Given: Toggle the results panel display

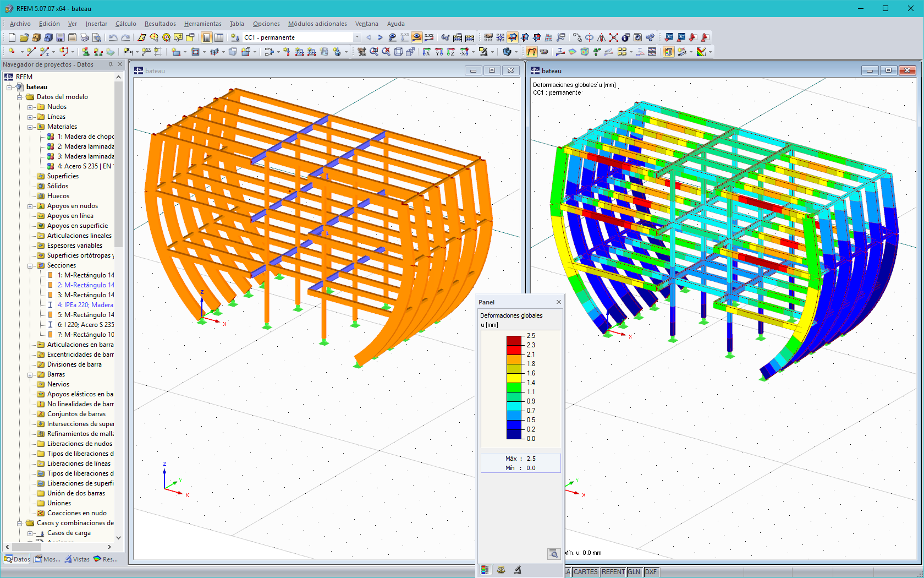Looking at the screenshot, I should (669, 52).
